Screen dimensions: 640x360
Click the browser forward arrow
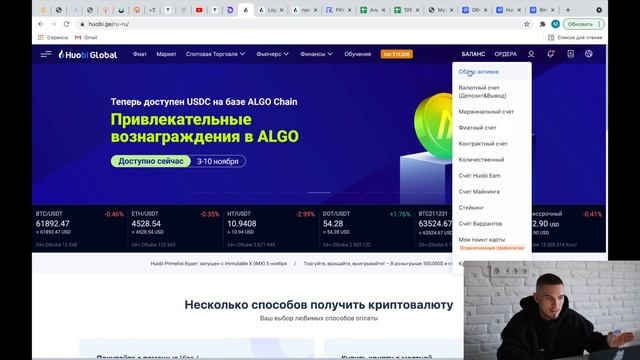point(53,24)
